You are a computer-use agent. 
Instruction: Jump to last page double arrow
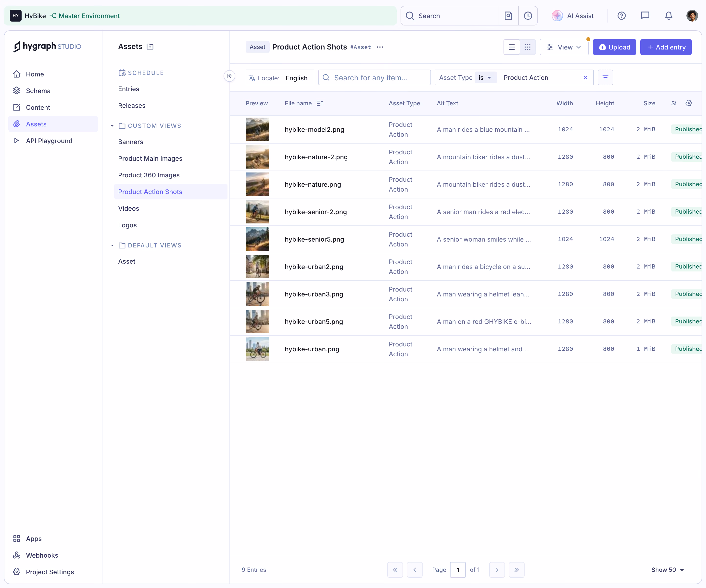click(x=517, y=570)
